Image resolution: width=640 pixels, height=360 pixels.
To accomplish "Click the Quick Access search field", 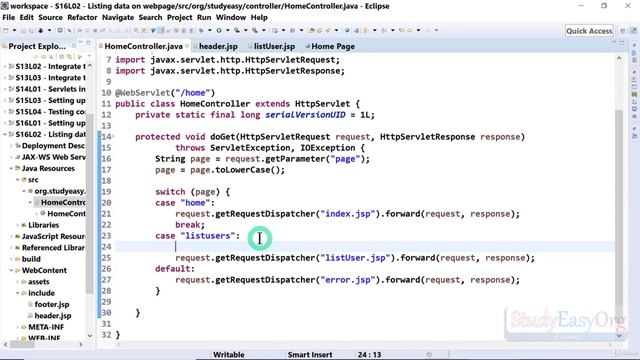I will 589,31.
